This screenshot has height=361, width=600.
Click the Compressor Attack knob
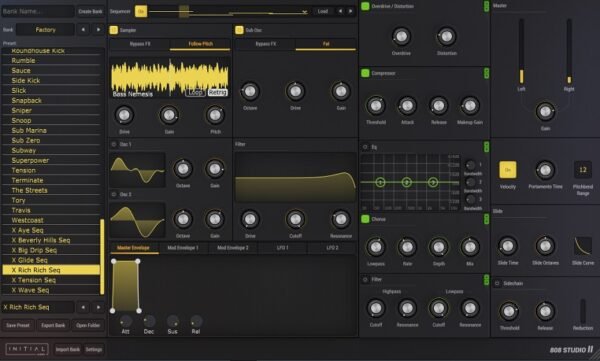407,106
